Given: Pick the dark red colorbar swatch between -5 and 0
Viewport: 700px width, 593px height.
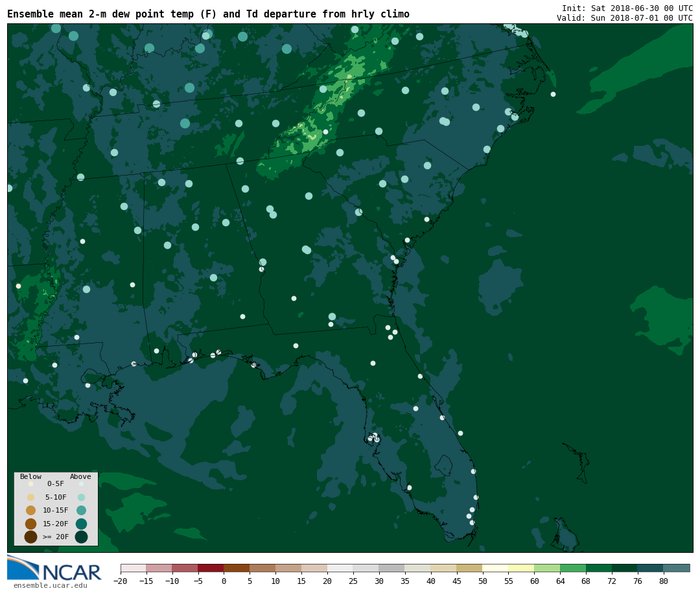Looking at the screenshot, I should pos(211,568).
